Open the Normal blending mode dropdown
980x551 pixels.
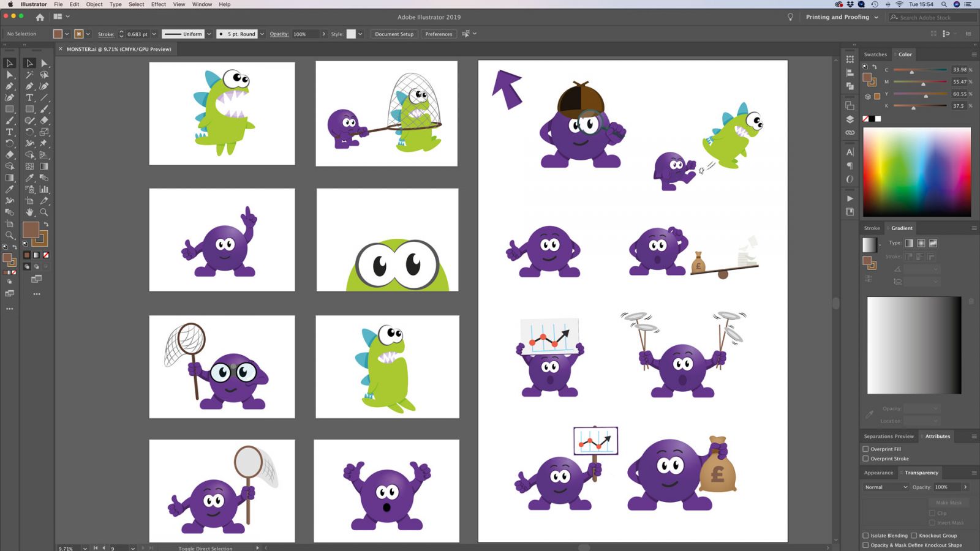point(886,487)
